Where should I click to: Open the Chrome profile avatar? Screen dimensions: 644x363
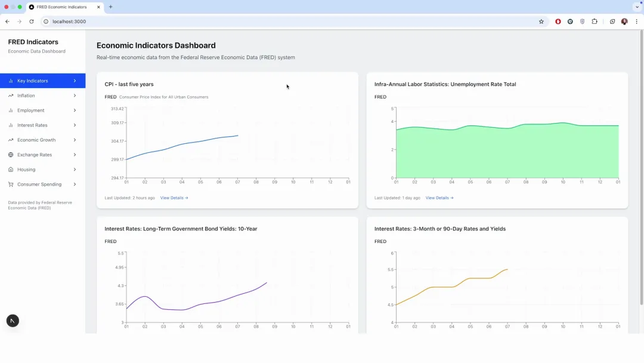point(624,21)
